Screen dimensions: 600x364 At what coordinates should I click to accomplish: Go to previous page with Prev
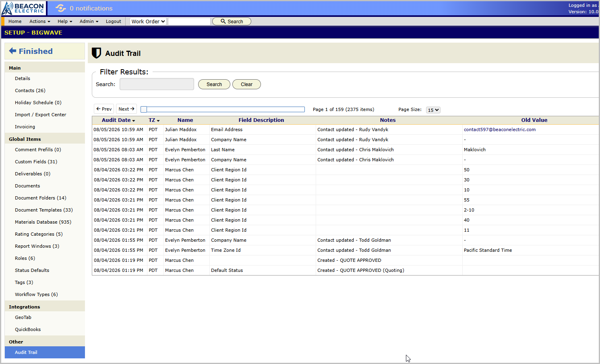click(x=104, y=109)
